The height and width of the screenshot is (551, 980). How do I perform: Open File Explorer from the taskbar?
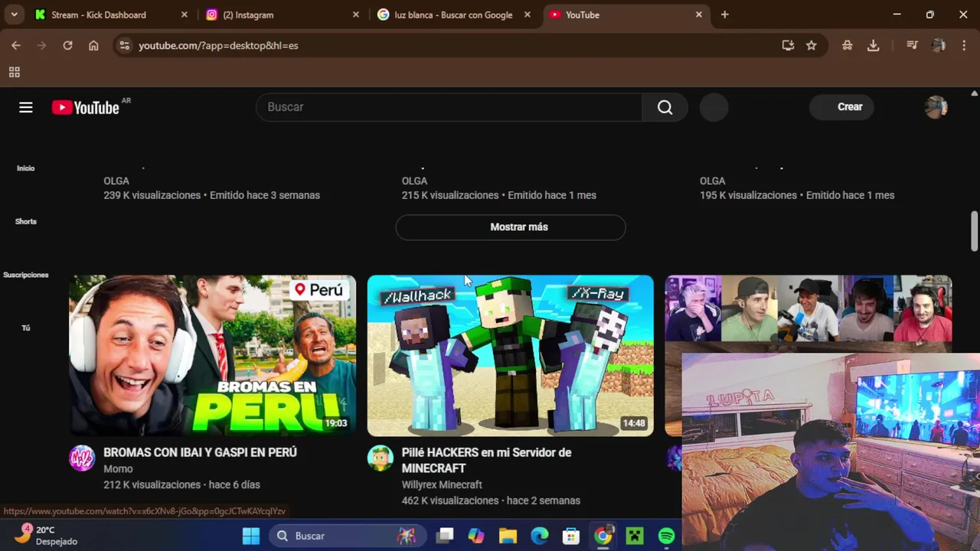(508, 536)
